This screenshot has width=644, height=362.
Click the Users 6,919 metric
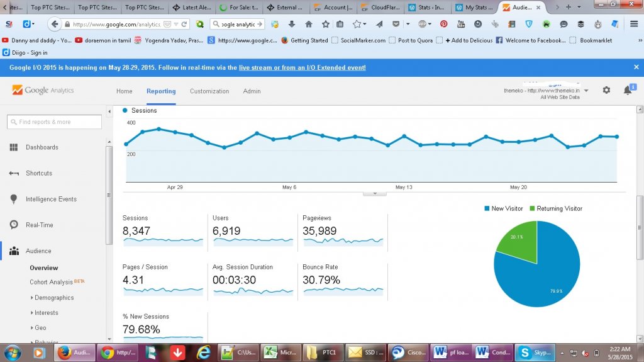[226, 231]
